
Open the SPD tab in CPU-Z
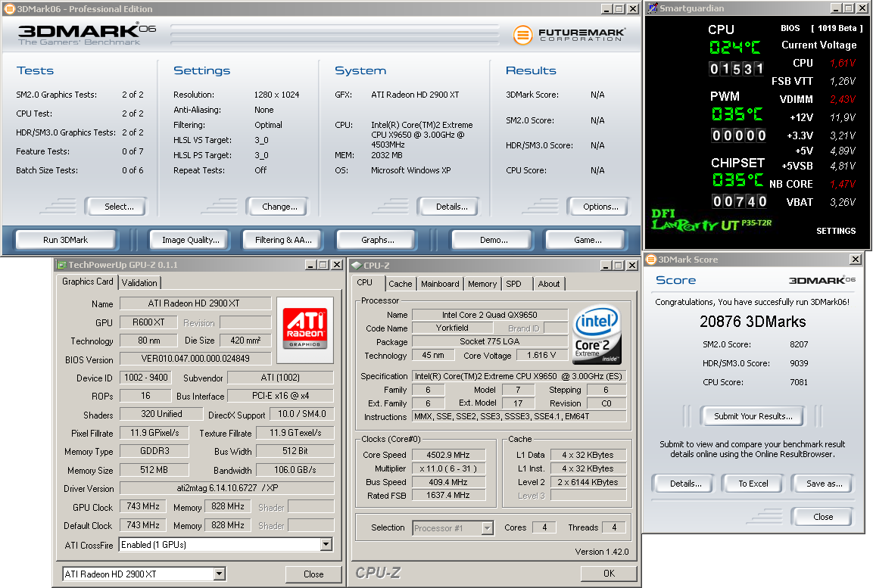click(514, 284)
